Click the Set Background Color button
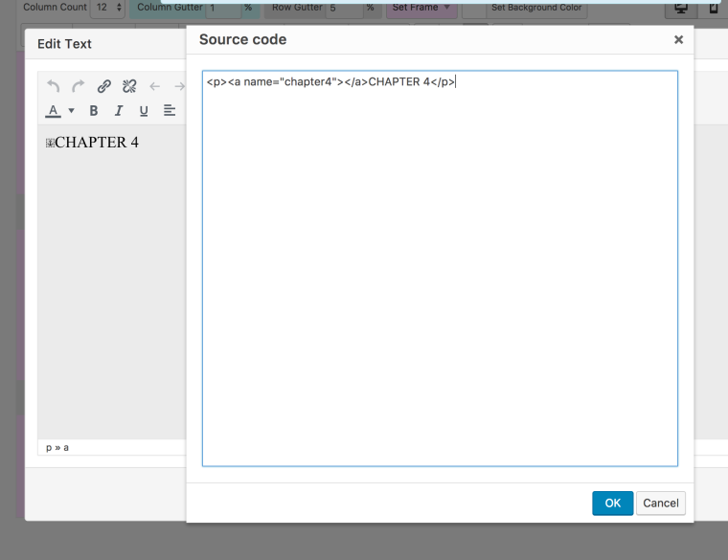The image size is (728, 560). click(536, 8)
